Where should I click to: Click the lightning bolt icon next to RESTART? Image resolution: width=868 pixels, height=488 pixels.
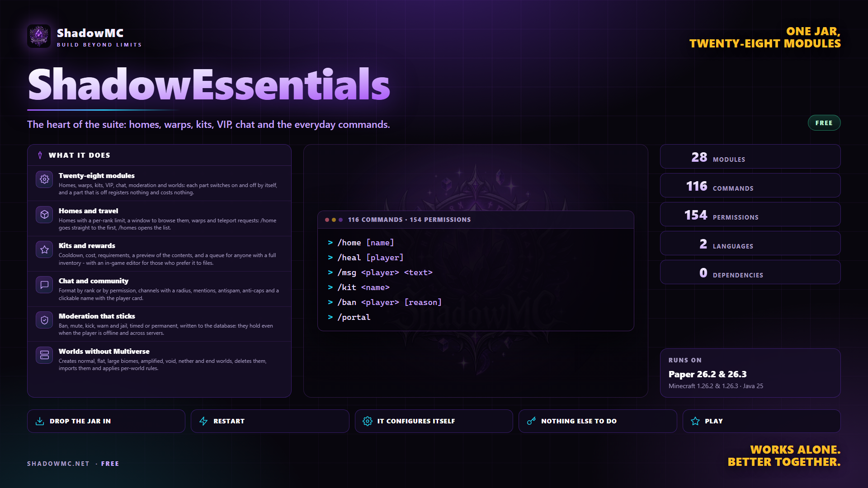(203, 421)
